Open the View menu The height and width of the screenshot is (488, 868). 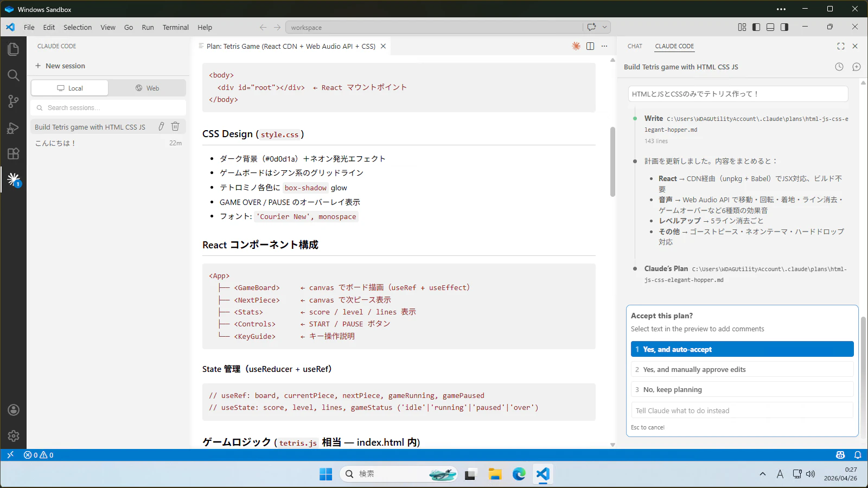tap(108, 27)
